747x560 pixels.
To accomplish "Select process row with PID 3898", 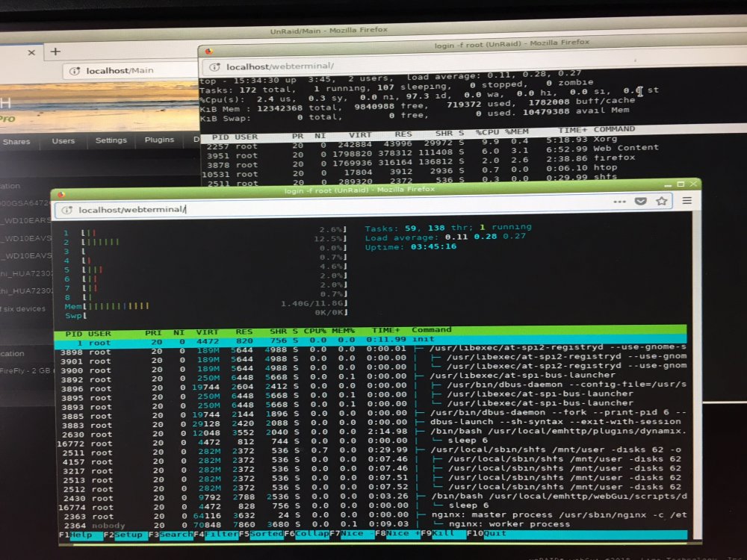I will (x=371, y=350).
